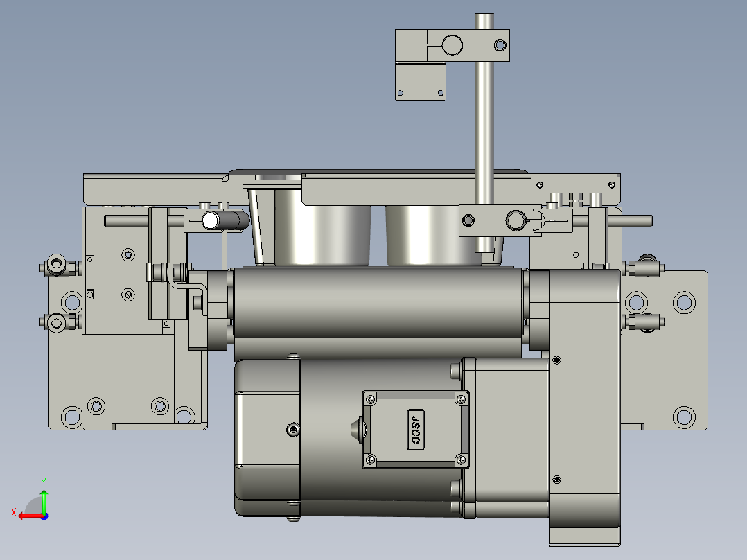Pick the upper-right hole of the right mounting plate
Screen dimensions: 747x560
click(684, 302)
